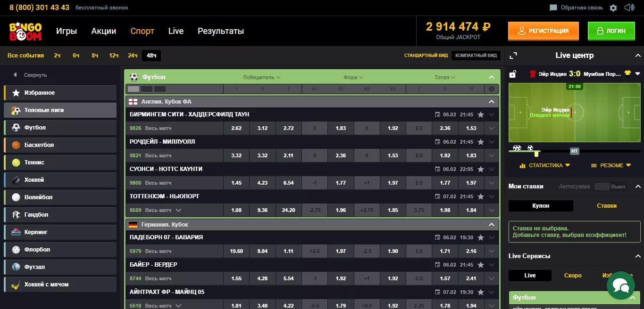Expand СТАТИСТИКА dropdown

point(544,165)
